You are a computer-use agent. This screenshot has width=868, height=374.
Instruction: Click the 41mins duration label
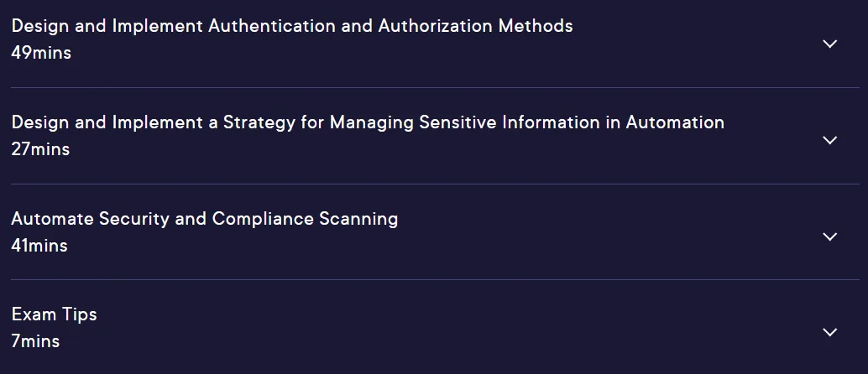(x=39, y=246)
